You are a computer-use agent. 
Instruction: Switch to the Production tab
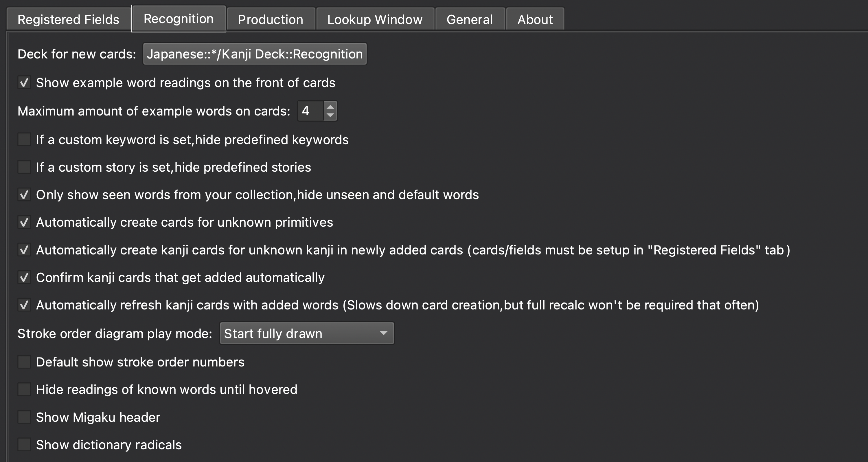point(270,19)
